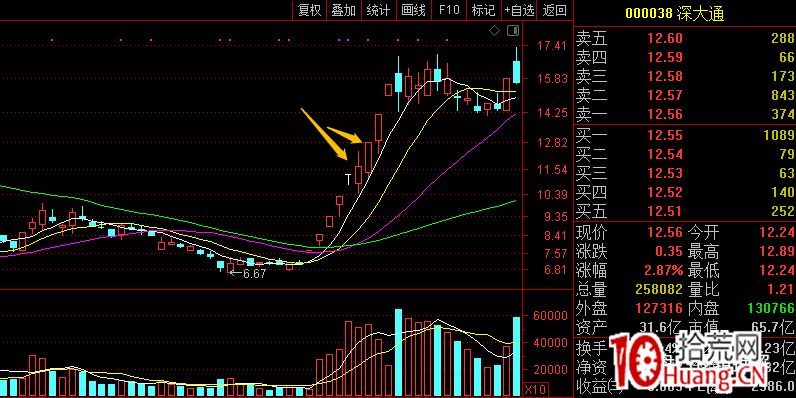The height and width of the screenshot is (398, 796).
Task: Click the T marker on the candlestick chart
Action: [x=348, y=179]
